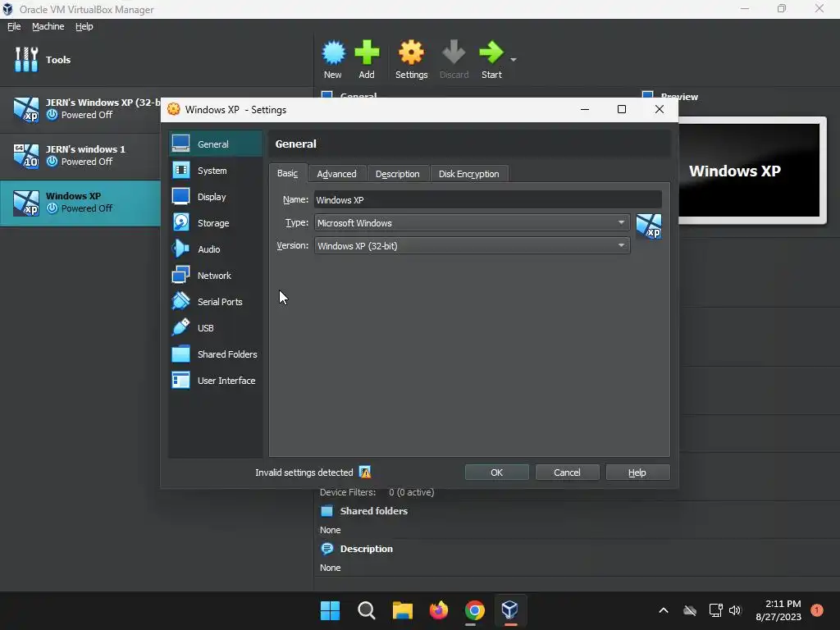Screen dimensions: 840x630
Task: Click Cancel in the Settings dialog
Action: click(567, 472)
